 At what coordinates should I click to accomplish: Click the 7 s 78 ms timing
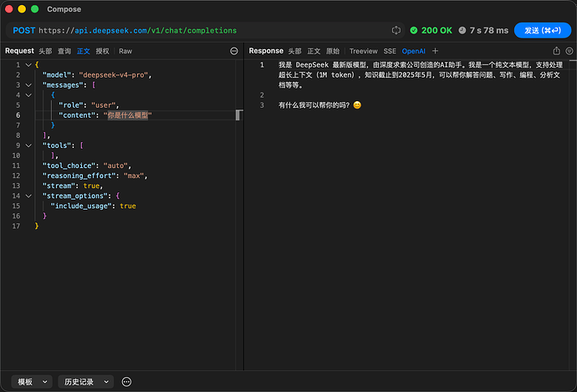489,31
